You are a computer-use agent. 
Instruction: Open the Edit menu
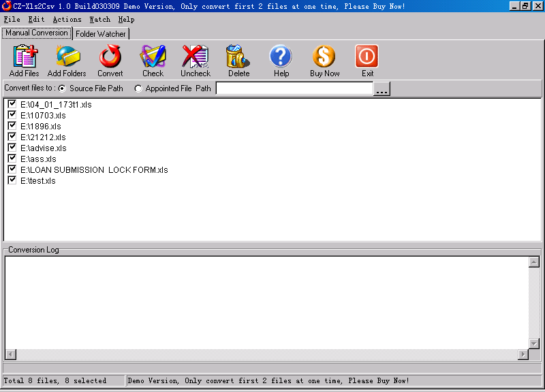pyautogui.click(x=36, y=20)
